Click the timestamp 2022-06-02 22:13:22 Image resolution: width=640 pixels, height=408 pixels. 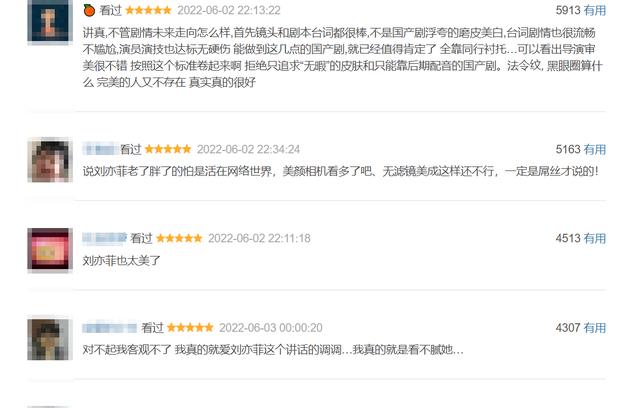point(229,10)
